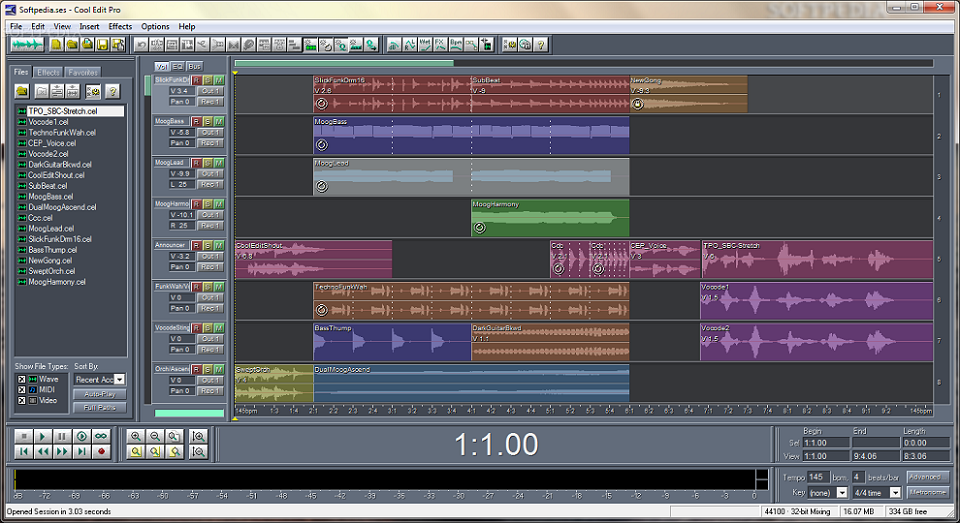Click the Go to Beginning transport button
This screenshot has height=523, width=960.
(23, 452)
